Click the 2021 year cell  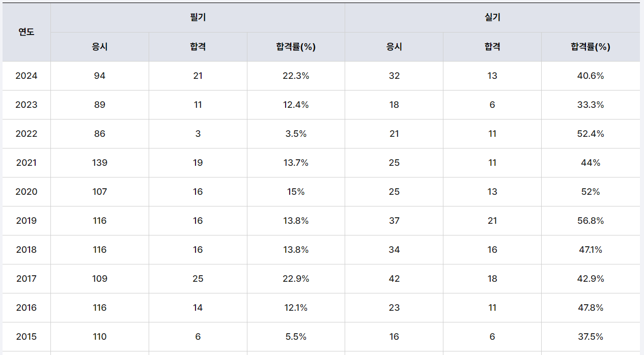pyautogui.click(x=26, y=163)
